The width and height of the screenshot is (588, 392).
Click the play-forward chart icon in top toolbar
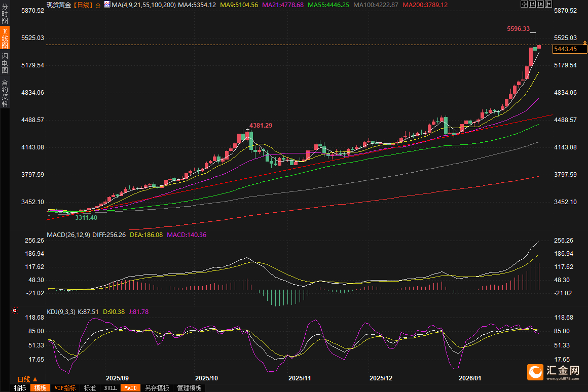(540, 5)
